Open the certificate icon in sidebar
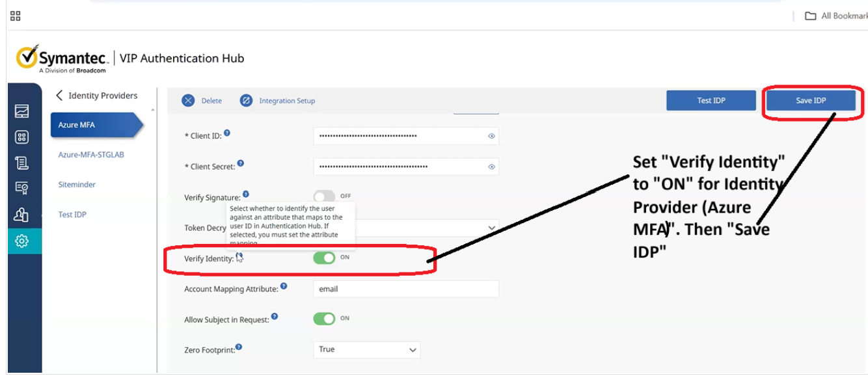 click(21, 189)
